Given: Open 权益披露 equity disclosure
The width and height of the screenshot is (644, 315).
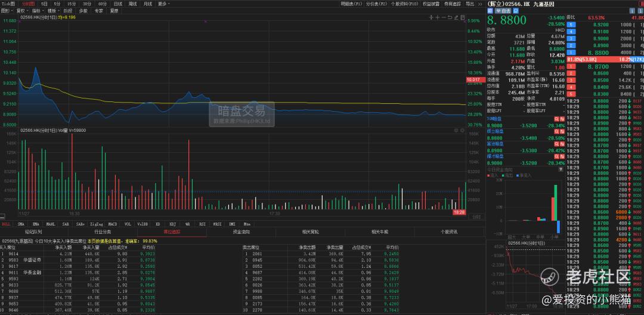Looking at the screenshot, I should pyautogui.click(x=431, y=4).
